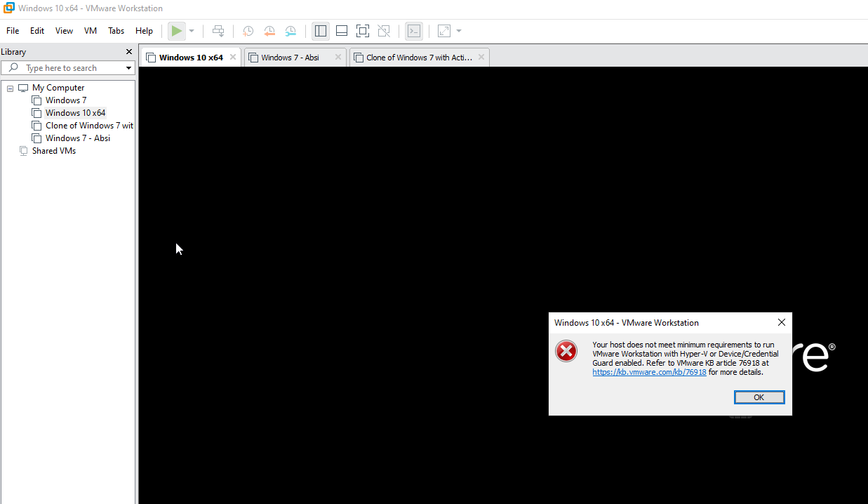Open the snapshot manager wrench-clock icon
868x504 pixels.
tap(291, 31)
